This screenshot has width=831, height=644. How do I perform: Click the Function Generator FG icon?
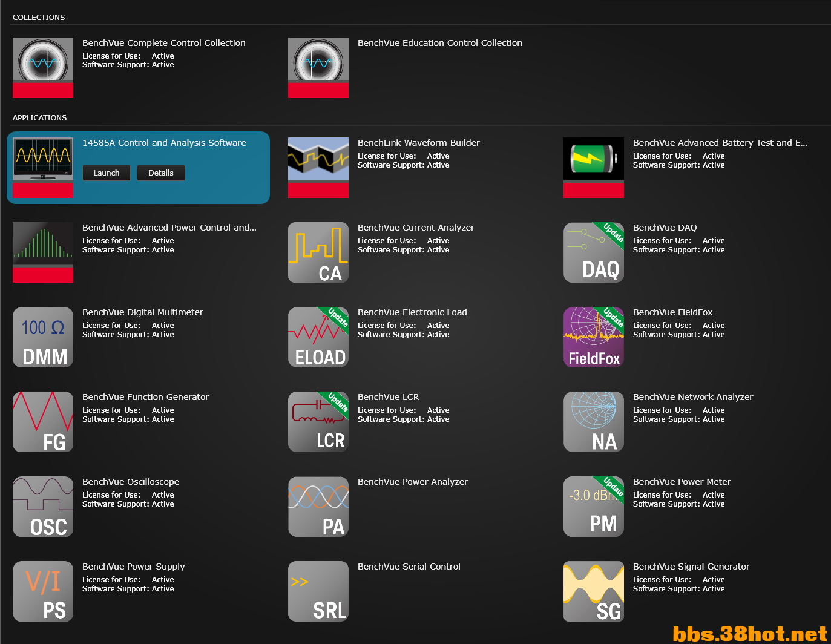pos(43,422)
